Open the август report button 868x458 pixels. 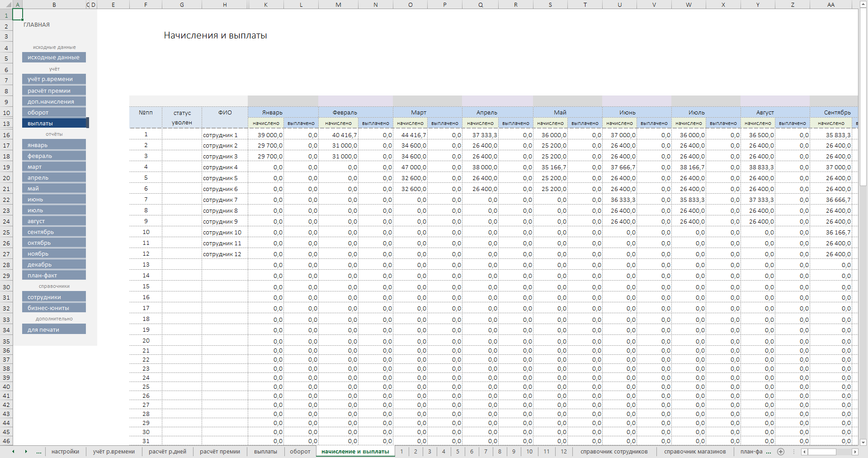(54, 221)
